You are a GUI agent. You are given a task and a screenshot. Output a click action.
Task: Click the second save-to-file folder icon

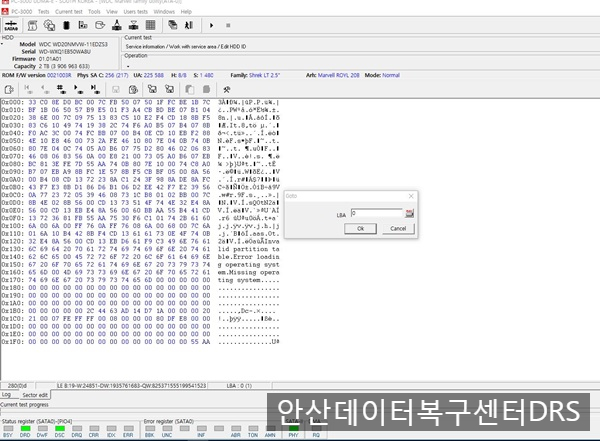pyautogui.click(x=170, y=90)
